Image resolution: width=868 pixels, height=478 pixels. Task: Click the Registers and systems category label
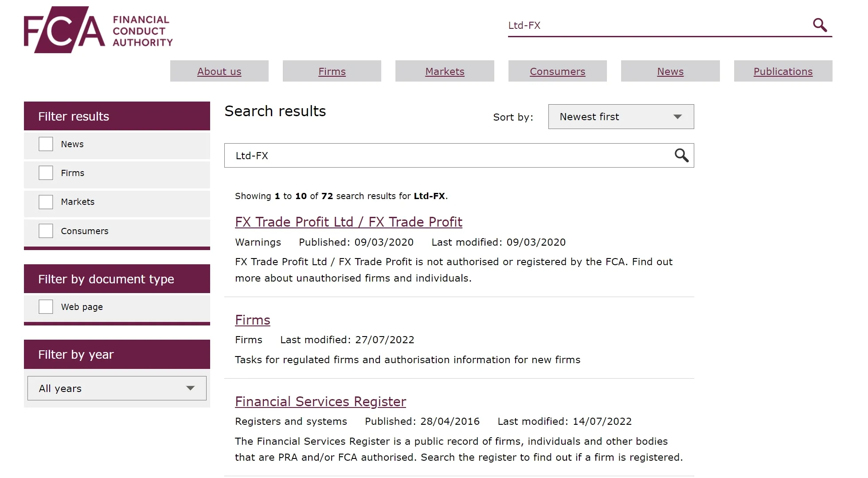pos(291,421)
